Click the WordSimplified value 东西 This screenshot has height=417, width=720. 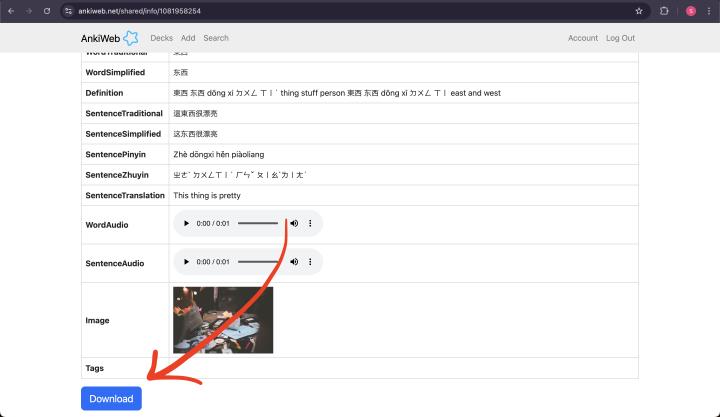pyautogui.click(x=180, y=73)
